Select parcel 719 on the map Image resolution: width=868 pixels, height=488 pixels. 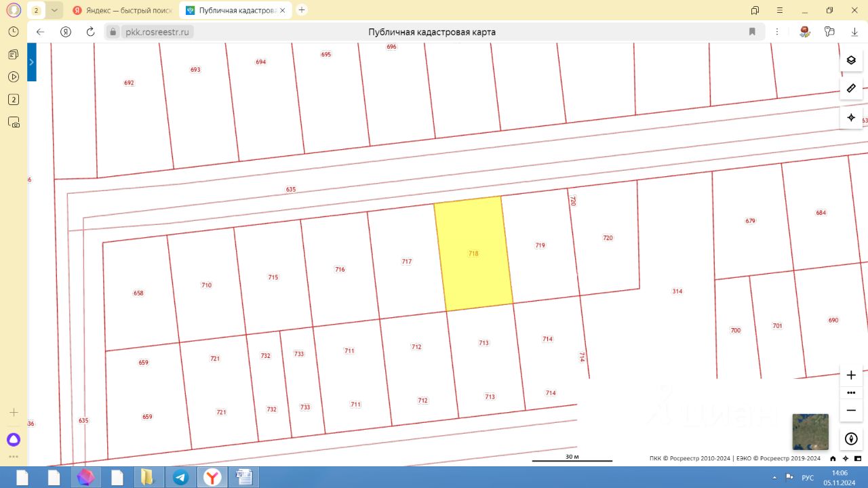pos(540,245)
